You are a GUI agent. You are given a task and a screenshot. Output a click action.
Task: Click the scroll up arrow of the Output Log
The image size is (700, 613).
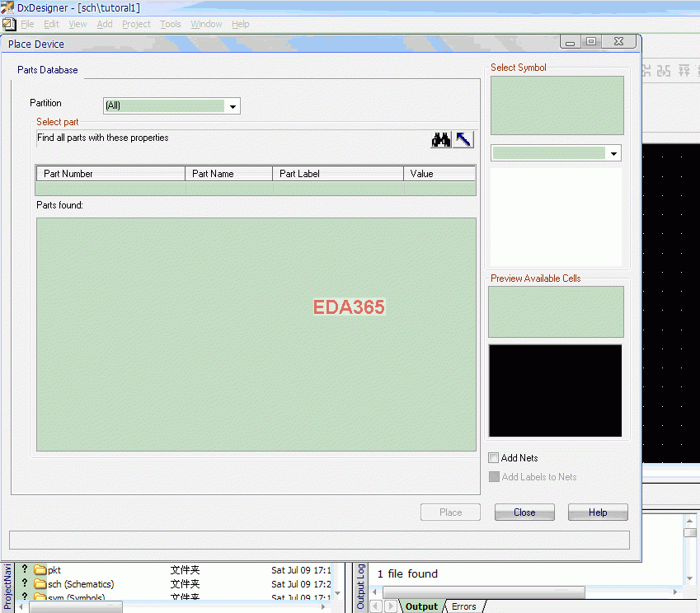tap(690, 521)
